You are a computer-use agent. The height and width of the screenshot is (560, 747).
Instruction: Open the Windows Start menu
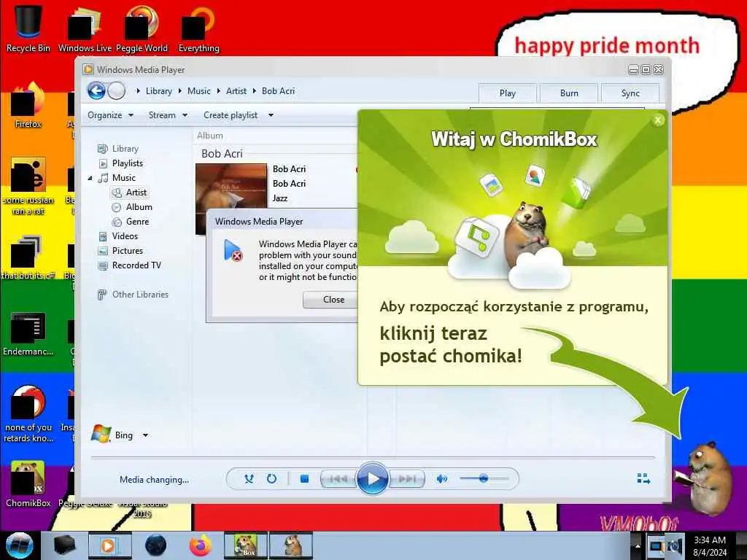coord(20,545)
